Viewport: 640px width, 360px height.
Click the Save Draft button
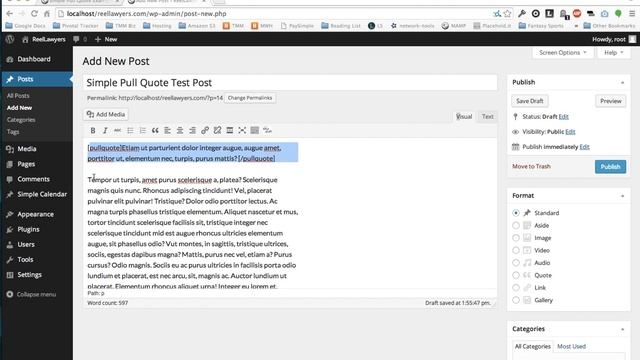point(530,101)
